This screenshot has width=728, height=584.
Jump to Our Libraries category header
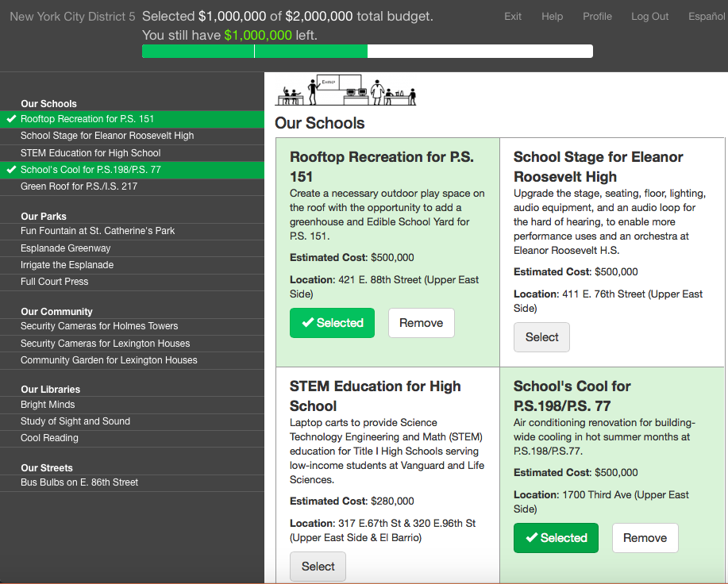50,390
